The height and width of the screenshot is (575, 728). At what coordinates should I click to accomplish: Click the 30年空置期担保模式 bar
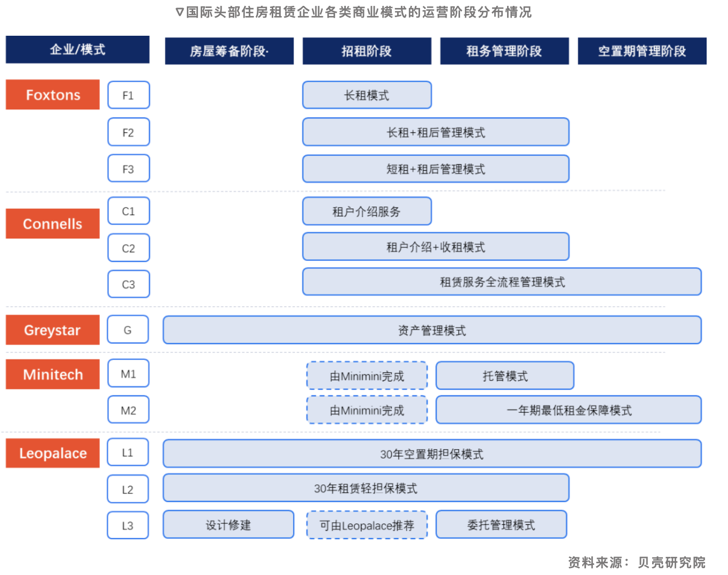[x=432, y=453]
